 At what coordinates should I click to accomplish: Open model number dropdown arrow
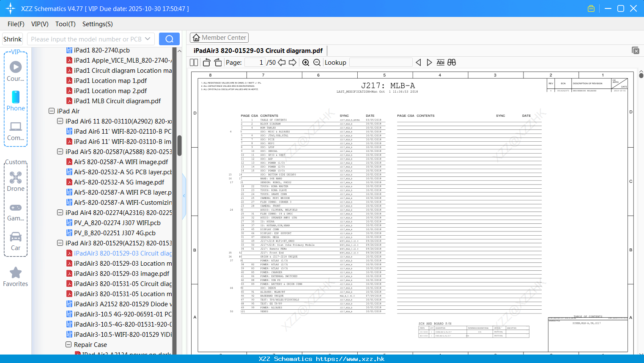click(x=148, y=39)
